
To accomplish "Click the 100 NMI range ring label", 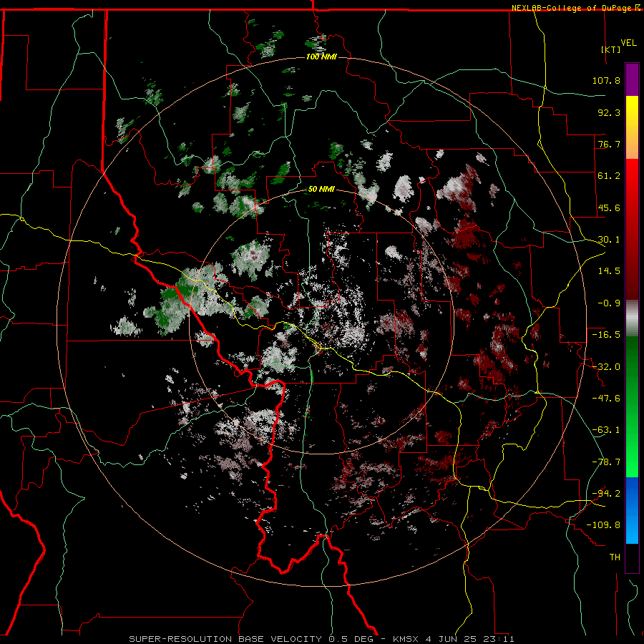I will [x=321, y=57].
